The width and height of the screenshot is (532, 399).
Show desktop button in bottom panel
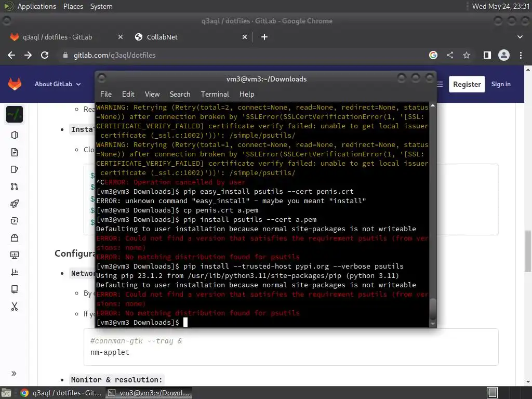[6, 393]
